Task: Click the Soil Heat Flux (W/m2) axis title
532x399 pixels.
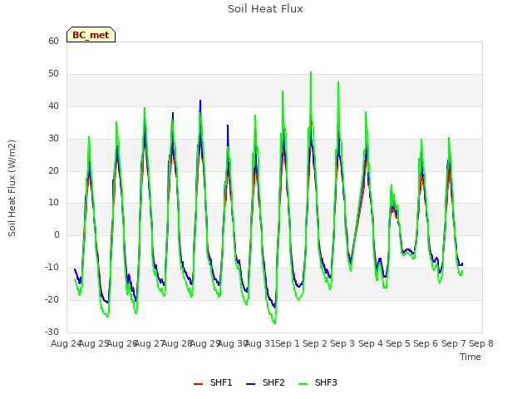Action: (x=12, y=188)
